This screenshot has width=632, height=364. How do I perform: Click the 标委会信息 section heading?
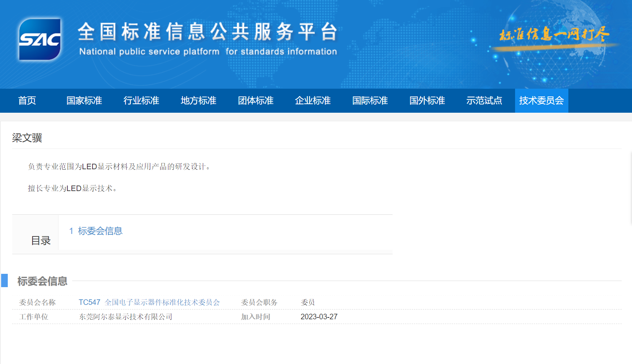tap(42, 281)
